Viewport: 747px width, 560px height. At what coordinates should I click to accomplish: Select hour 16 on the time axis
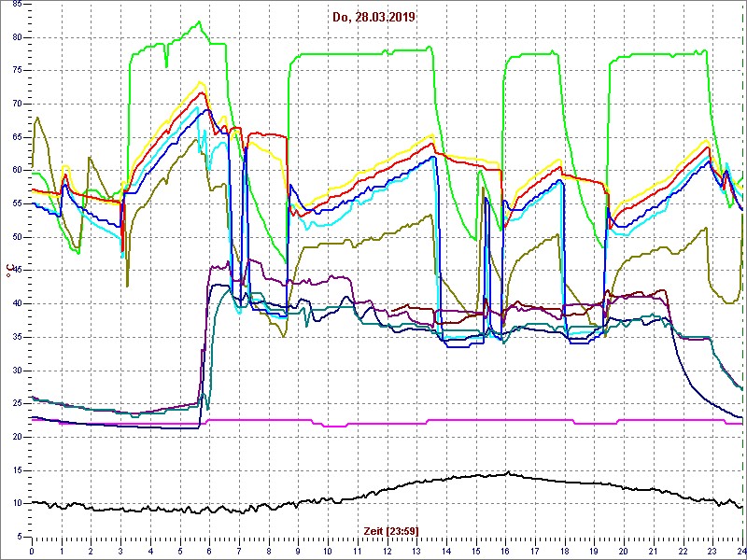click(504, 550)
